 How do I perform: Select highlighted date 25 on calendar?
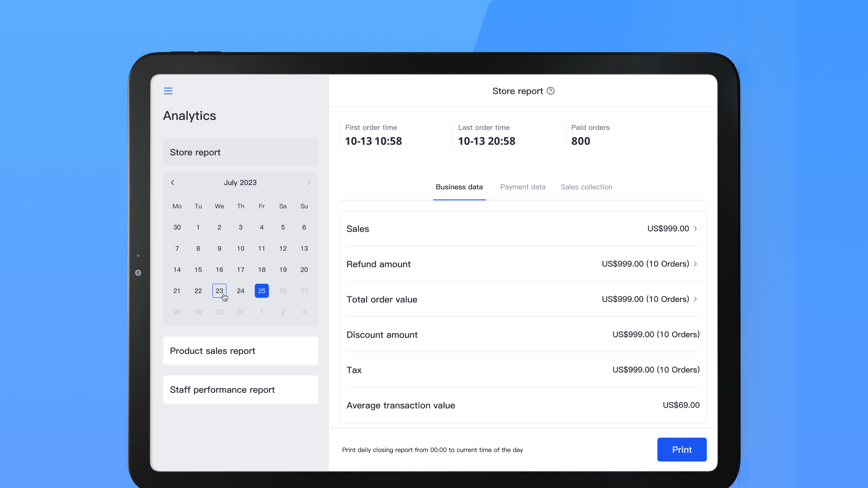click(x=262, y=291)
